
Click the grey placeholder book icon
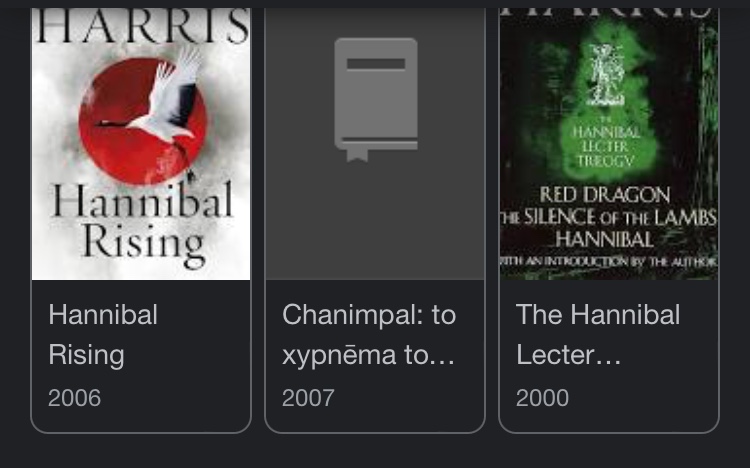[x=376, y=100]
